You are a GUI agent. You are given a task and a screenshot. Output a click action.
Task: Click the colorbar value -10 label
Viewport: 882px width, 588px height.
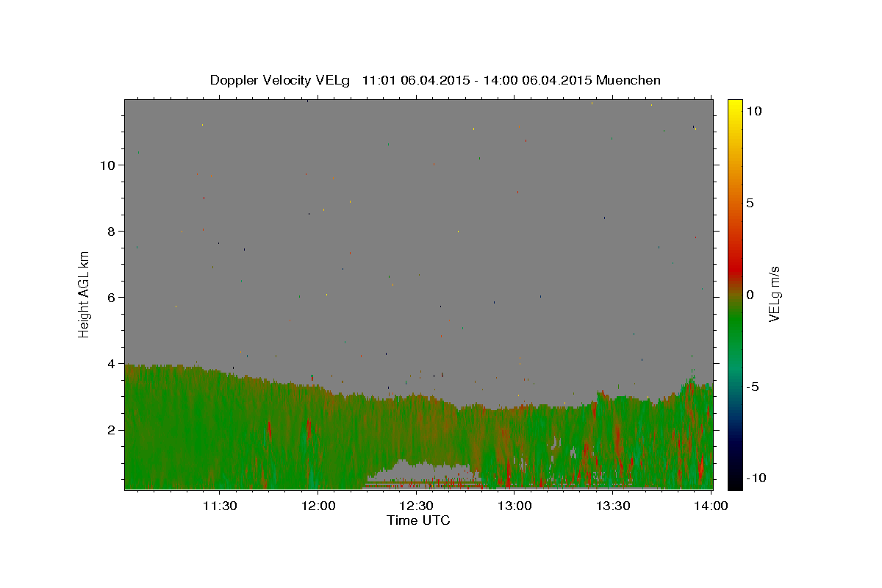pyautogui.click(x=756, y=478)
